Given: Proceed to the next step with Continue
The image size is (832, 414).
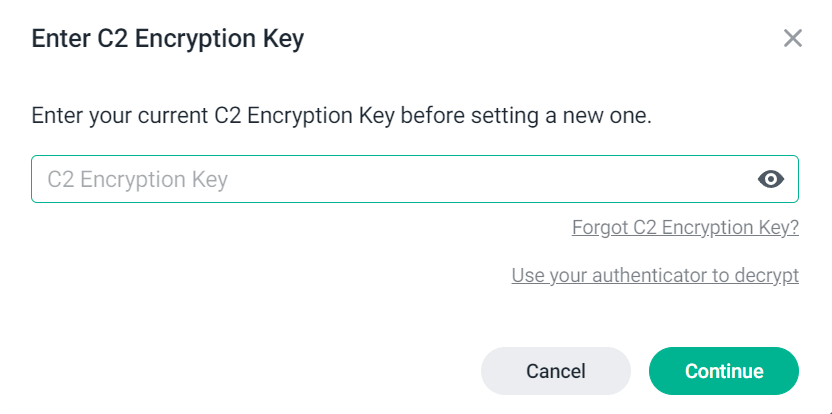Looking at the screenshot, I should tap(724, 371).
